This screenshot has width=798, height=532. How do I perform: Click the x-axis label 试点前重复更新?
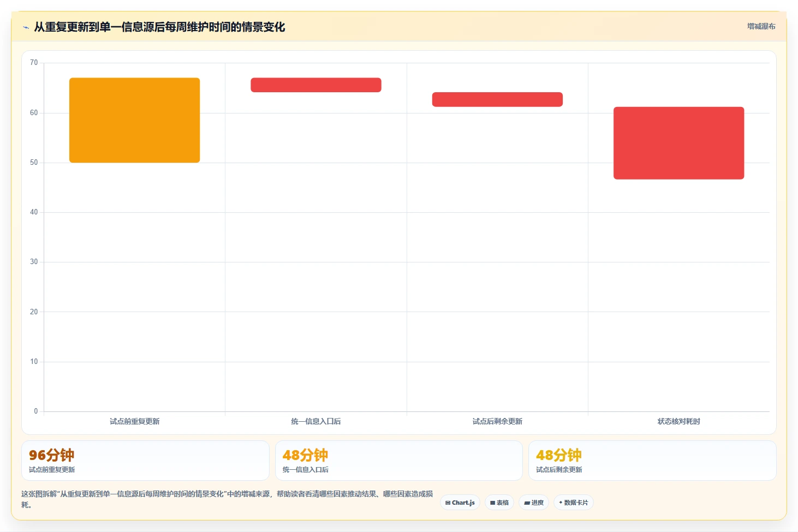tap(135, 421)
